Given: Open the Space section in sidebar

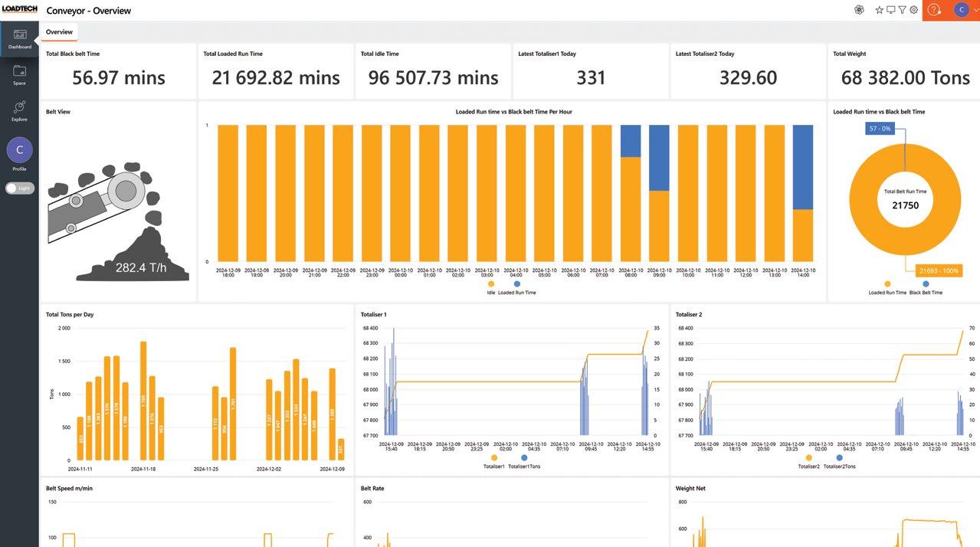Looking at the screenshot, I should click(20, 75).
